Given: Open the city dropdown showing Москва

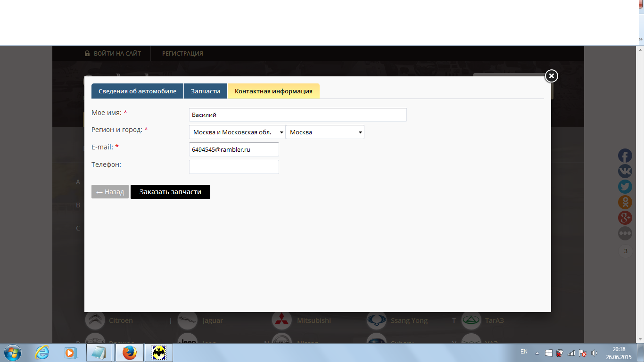Looking at the screenshot, I should (325, 132).
